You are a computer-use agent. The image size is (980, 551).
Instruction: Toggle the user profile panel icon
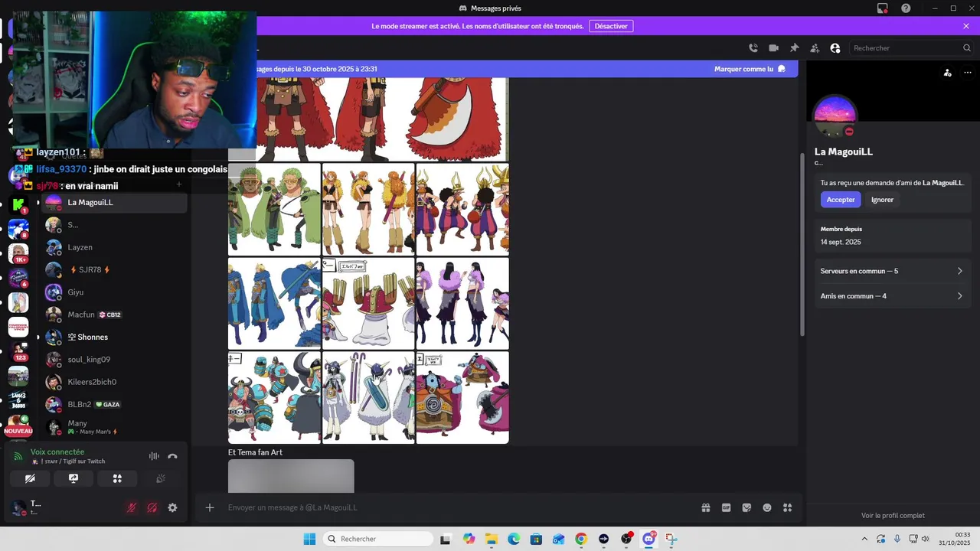835,47
